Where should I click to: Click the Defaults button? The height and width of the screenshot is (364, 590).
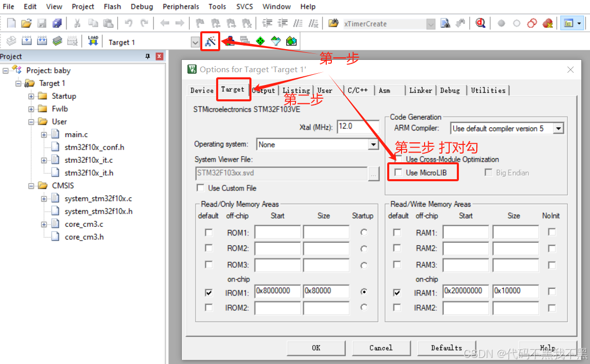[446, 348]
